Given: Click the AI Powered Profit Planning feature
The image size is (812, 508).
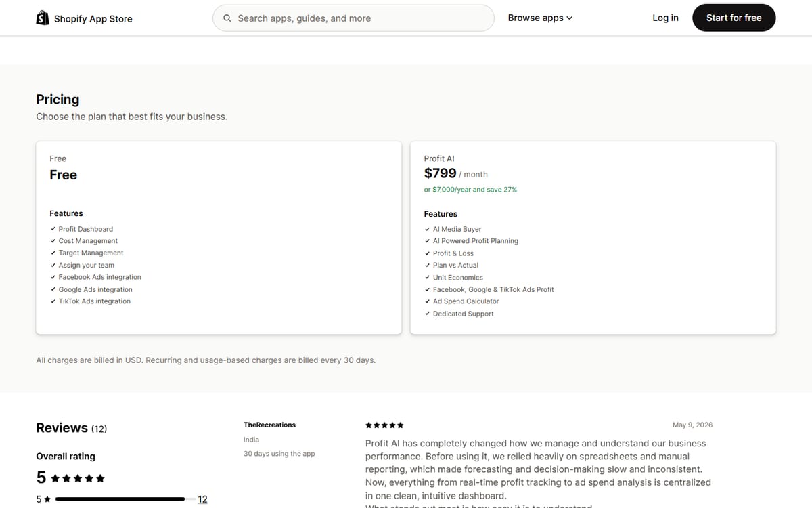Looking at the screenshot, I should point(475,241).
